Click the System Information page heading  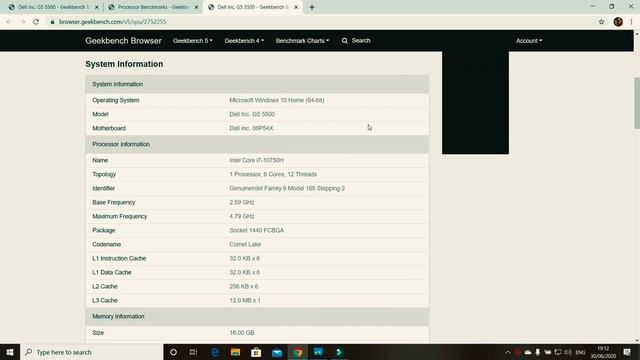(x=124, y=64)
